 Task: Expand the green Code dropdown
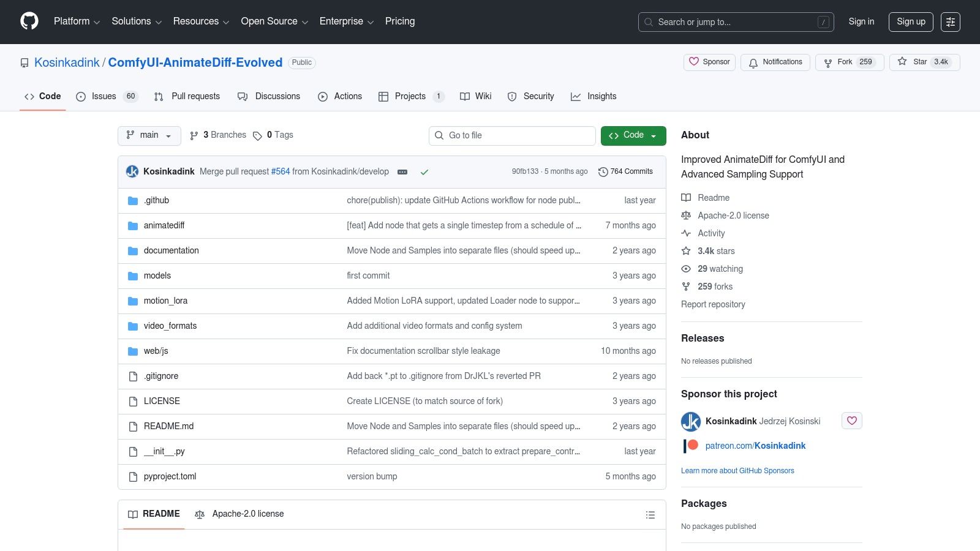click(x=633, y=135)
